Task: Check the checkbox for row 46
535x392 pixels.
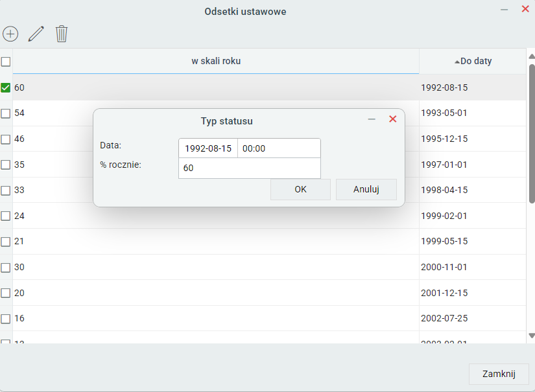Action: pos(6,139)
